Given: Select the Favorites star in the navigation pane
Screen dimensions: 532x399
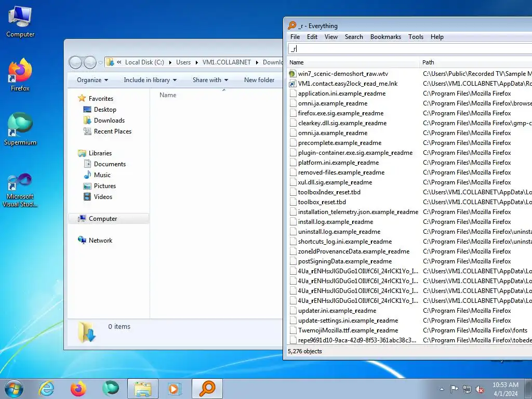Looking at the screenshot, I should click(x=82, y=98).
